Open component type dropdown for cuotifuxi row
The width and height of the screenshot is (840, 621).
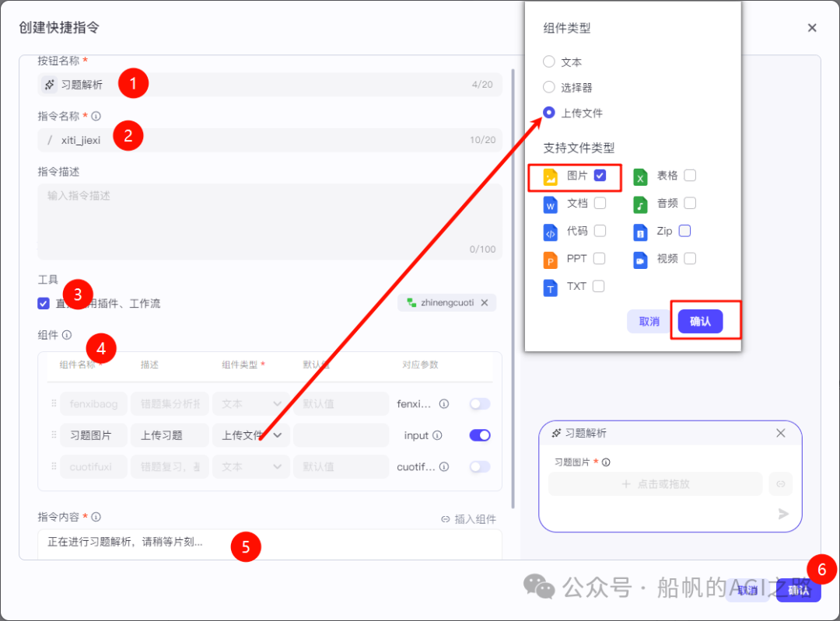250,467
